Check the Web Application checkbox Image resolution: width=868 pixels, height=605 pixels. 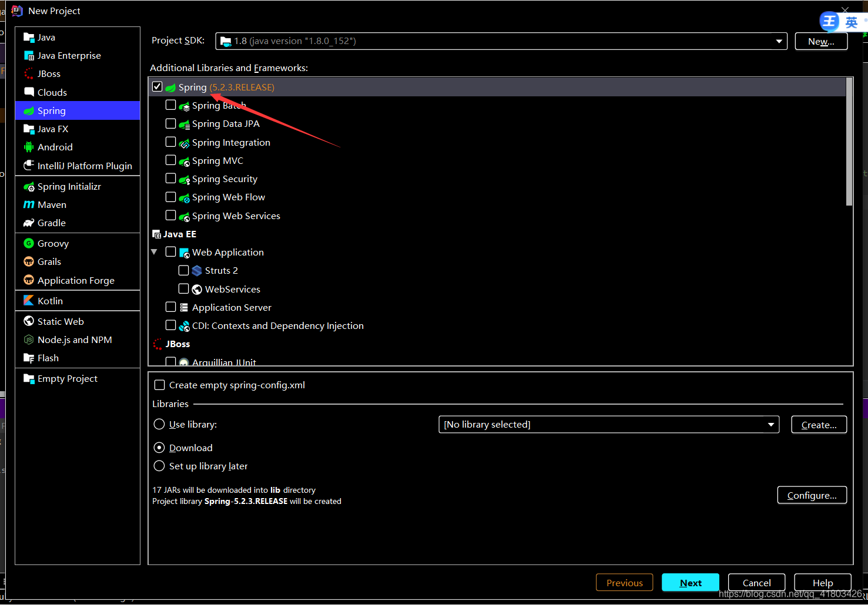coord(170,252)
